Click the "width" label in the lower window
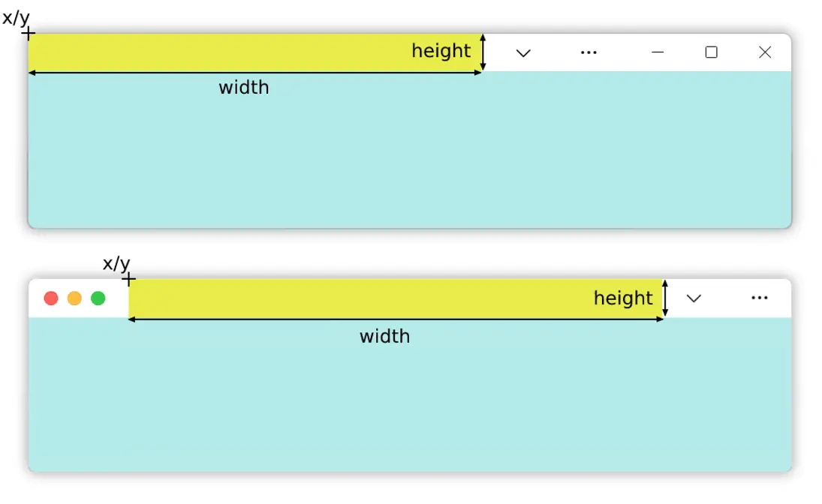The width and height of the screenshot is (822, 504). tap(385, 336)
